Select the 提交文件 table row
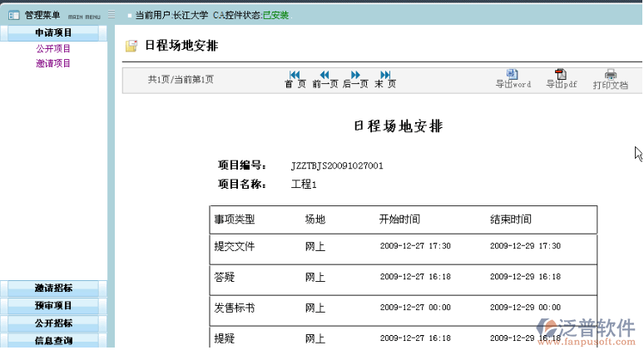This screenshot has height=355, width=644. tap(235, 246)
